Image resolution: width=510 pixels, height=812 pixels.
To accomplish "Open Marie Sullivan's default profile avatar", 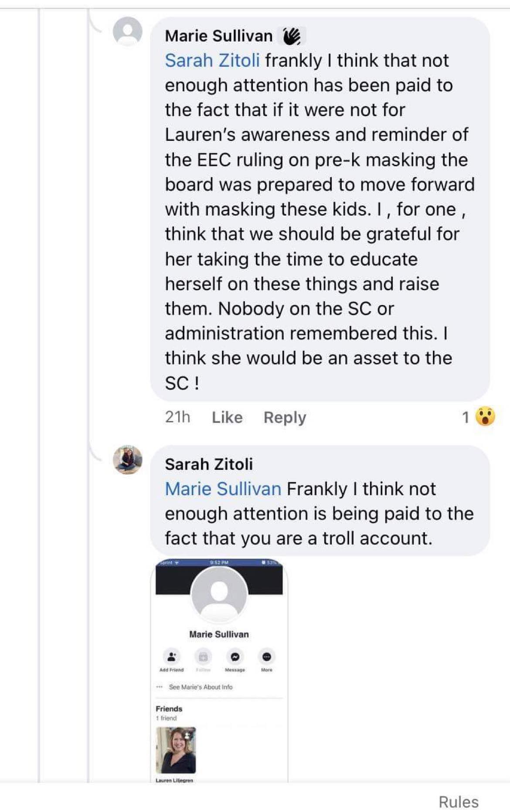I will tap(127, 31).
